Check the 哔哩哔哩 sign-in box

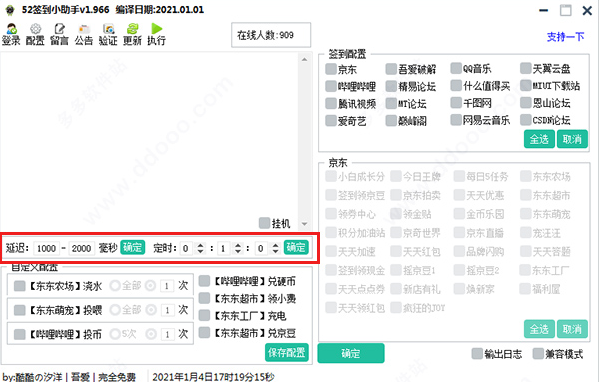[x=330, y=86]
